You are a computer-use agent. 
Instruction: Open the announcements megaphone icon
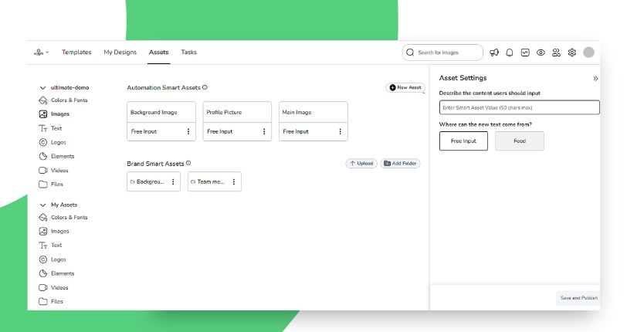pos(494,53)
